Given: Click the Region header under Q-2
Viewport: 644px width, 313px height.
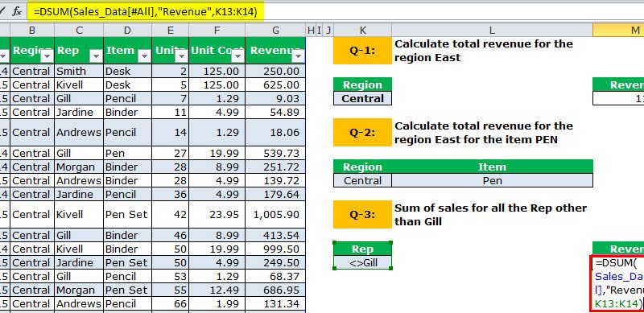Looking at the screenshot, I should [x=362, y=167].
